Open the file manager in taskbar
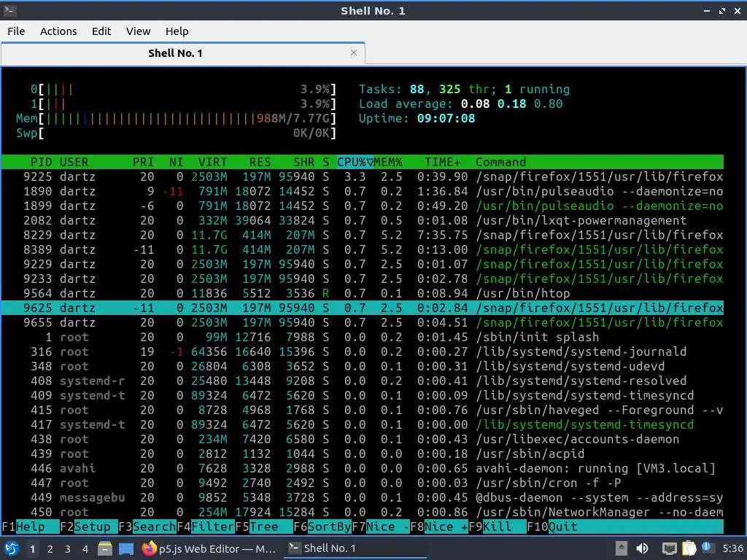Image resolution: width=747 pixels, height=560 pixels. (x=105, y=548)
